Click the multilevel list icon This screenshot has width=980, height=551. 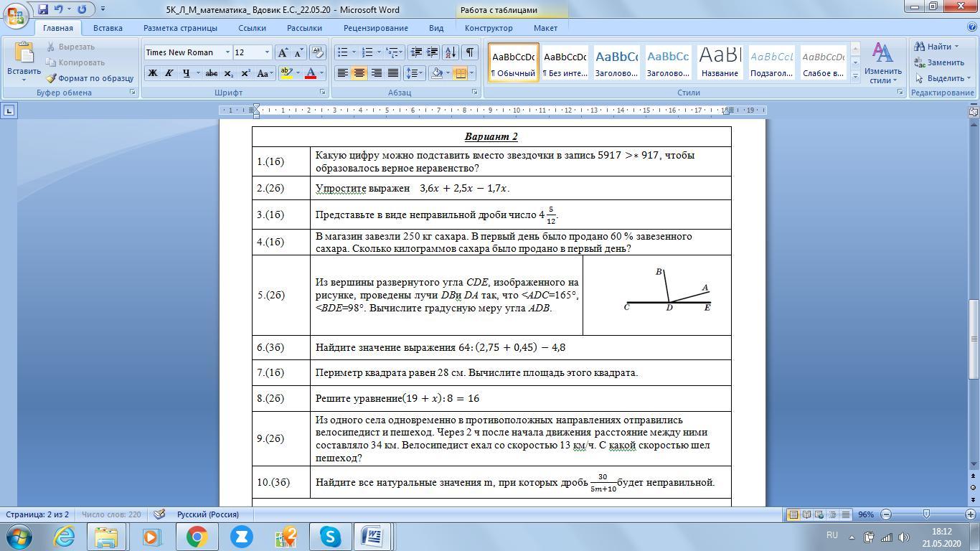pyautogui.click(x=392, y=52)
